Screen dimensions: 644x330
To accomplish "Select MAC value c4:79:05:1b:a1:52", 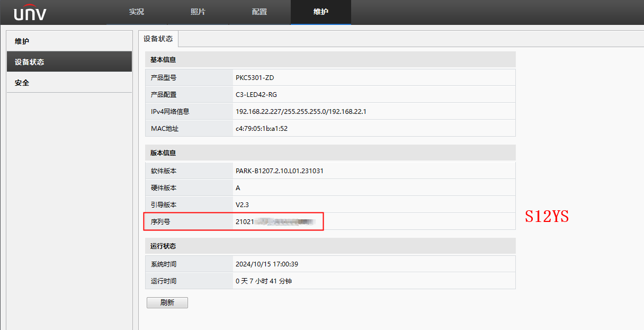I will (262, 128).
